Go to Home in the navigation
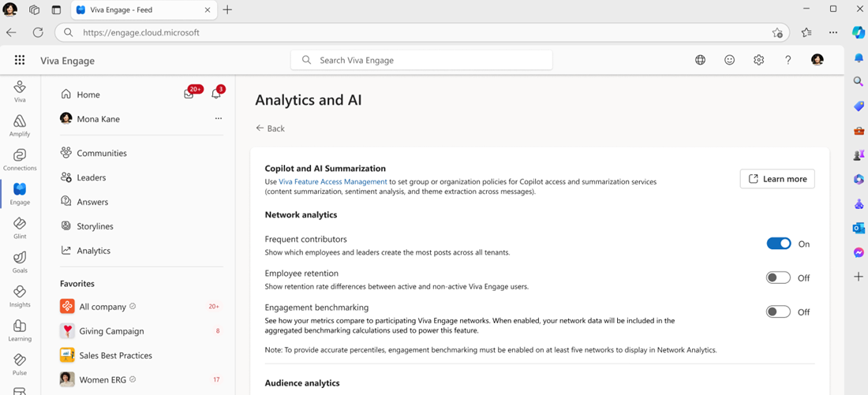This screenshot has width=868, height=395. click(88, 95)
